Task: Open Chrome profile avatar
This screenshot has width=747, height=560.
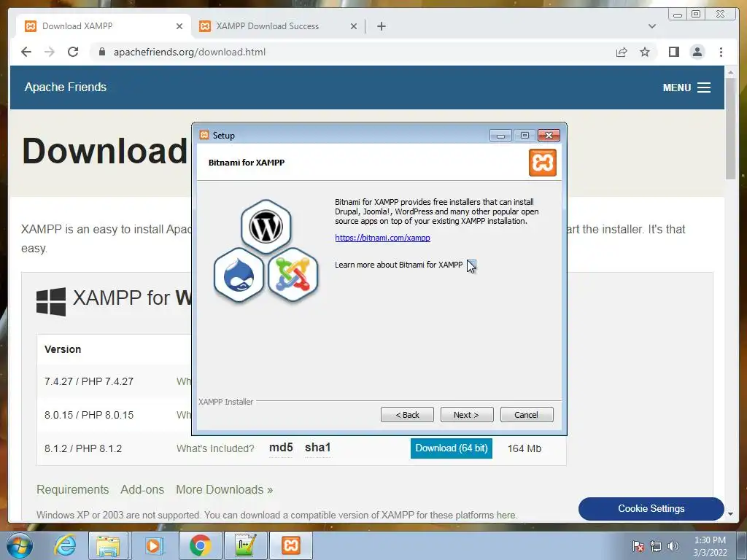Action: (x=697, y=52)
